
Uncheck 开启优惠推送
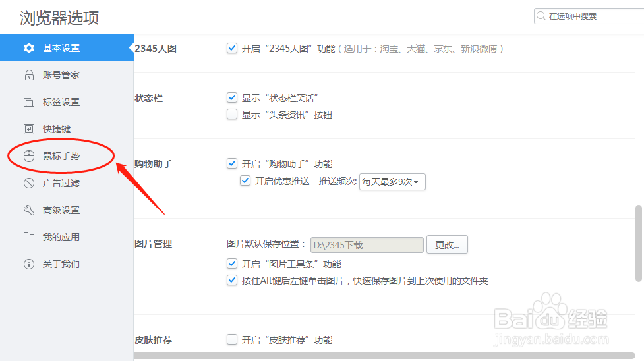[x=245, y=180]
